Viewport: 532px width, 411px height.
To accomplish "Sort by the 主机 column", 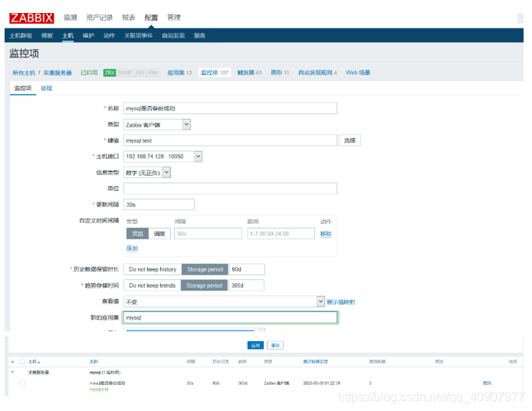I will point(34,362).
